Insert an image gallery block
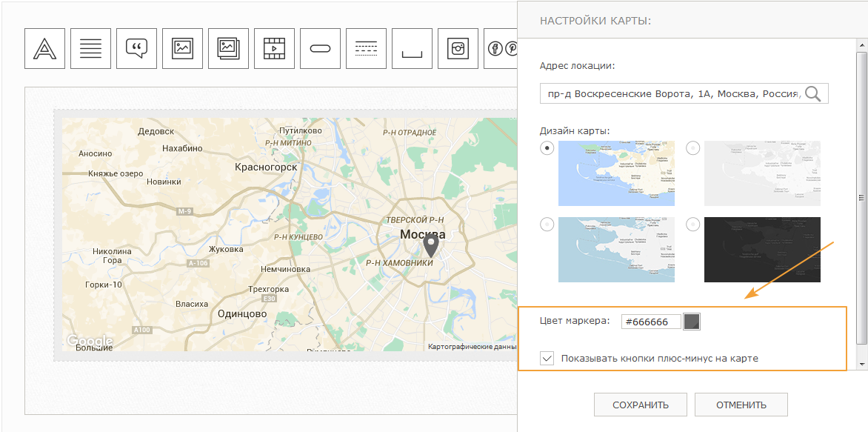The image size is (868, 432). pos(229,49)
